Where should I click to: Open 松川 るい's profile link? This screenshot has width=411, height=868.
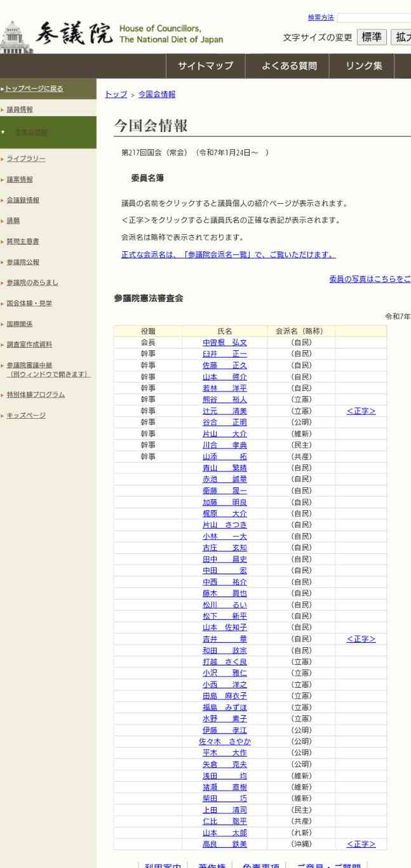[x=224, y=605]
